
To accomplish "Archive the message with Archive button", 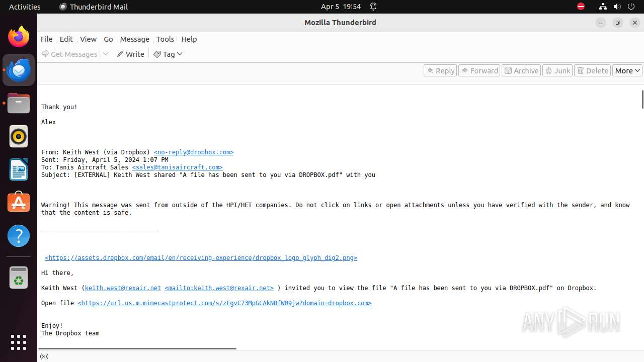I will (x=521, y=70).
